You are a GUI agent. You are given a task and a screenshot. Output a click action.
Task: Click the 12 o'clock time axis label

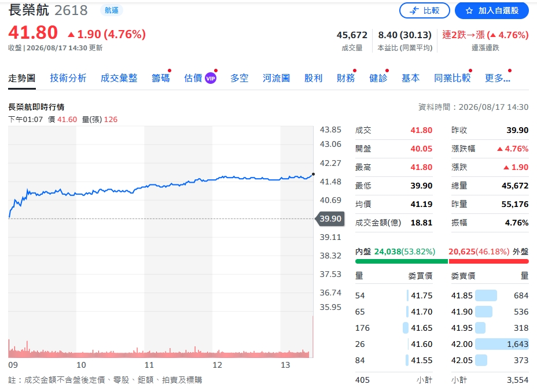(217, 365)
